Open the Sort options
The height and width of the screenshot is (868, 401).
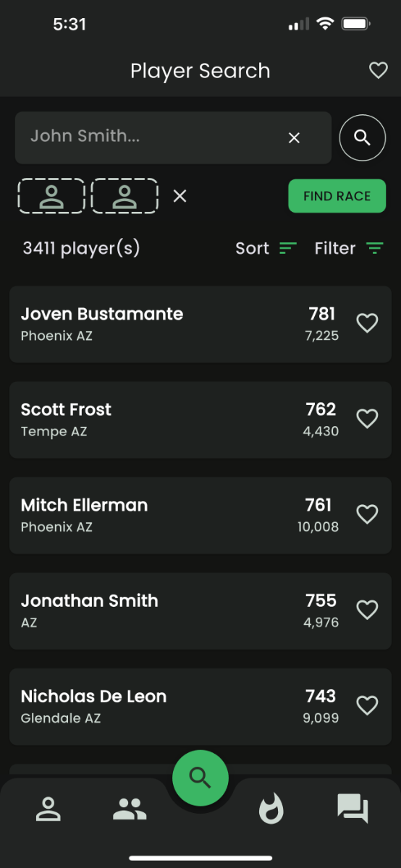click(266, 248)
